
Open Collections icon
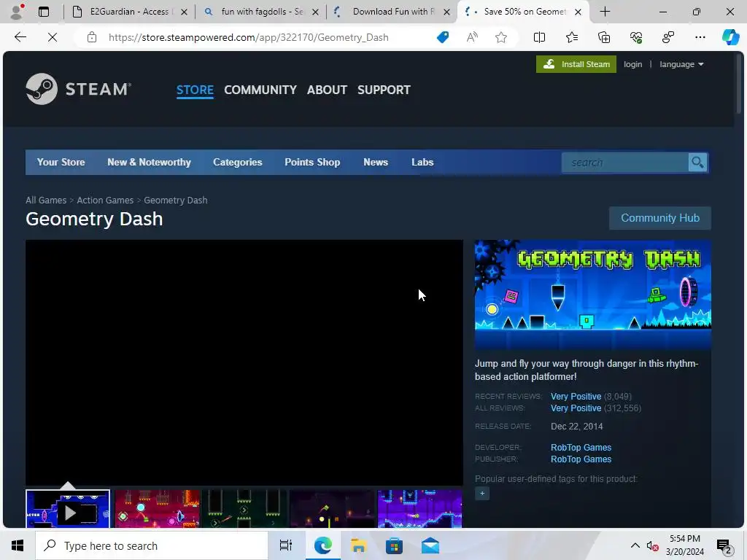(603, 37)
